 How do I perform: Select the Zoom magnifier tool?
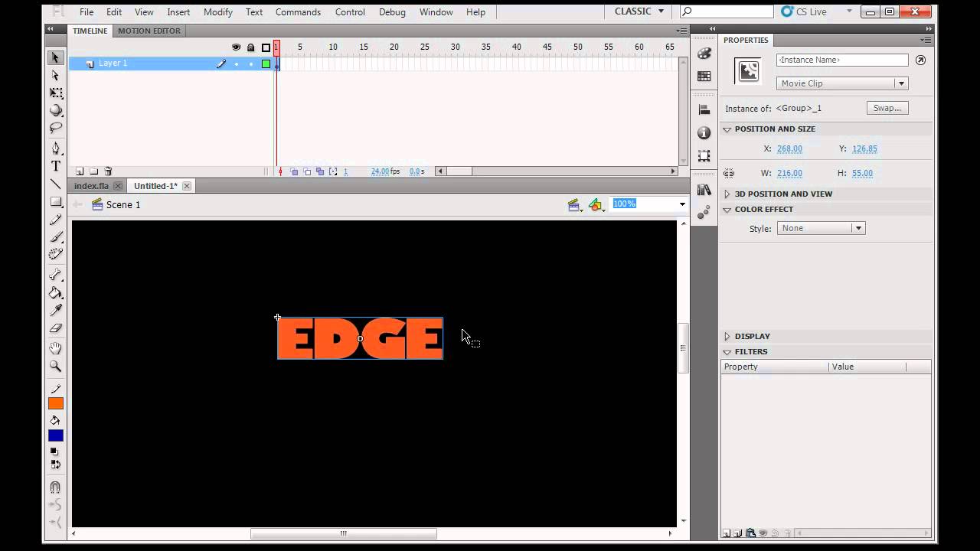(x=56, y=367)
